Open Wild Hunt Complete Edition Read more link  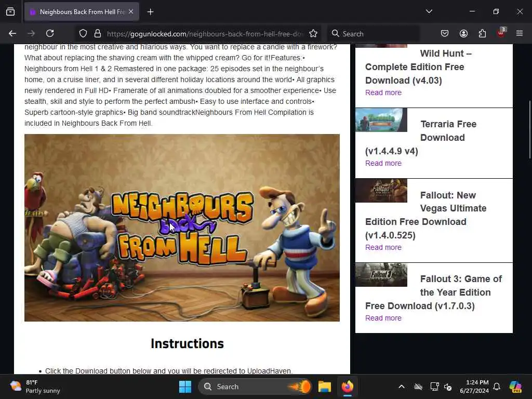tap(383, 92)
